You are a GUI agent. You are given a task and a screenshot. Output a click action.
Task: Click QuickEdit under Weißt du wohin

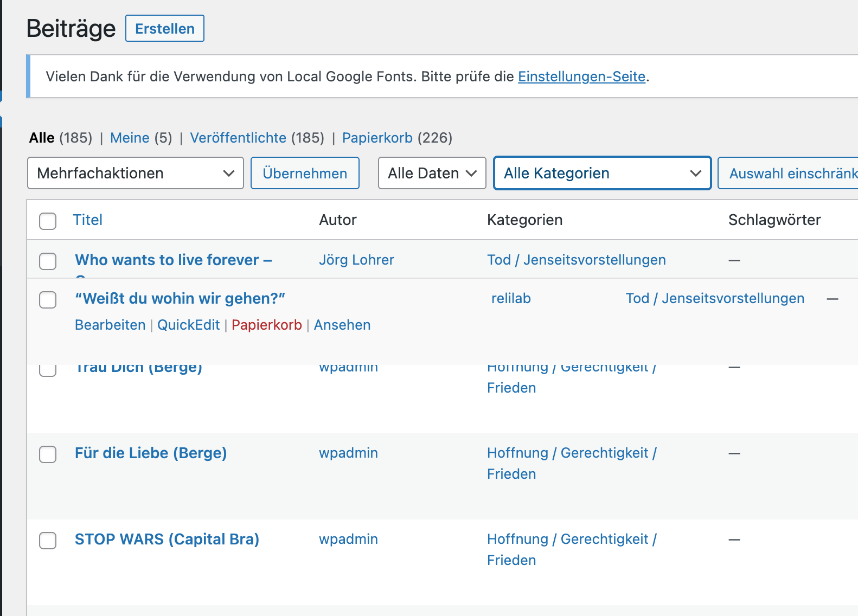(x=188, y=325)
